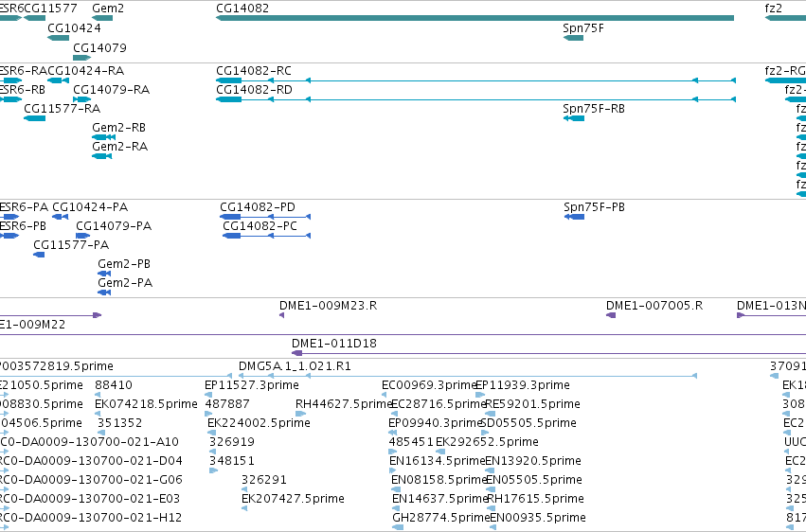Click the DMG5A.1_1.021.R1 alignment label
This screenshot has height=532, width=806.
tap(295, 366)
